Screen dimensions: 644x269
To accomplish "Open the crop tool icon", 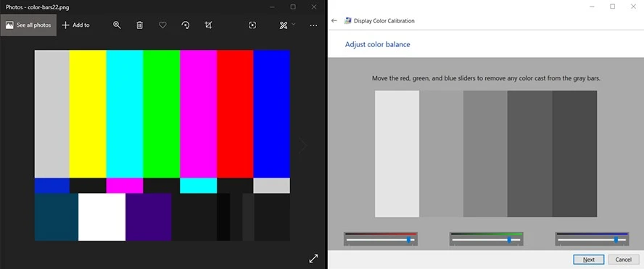I will point(208,25).
